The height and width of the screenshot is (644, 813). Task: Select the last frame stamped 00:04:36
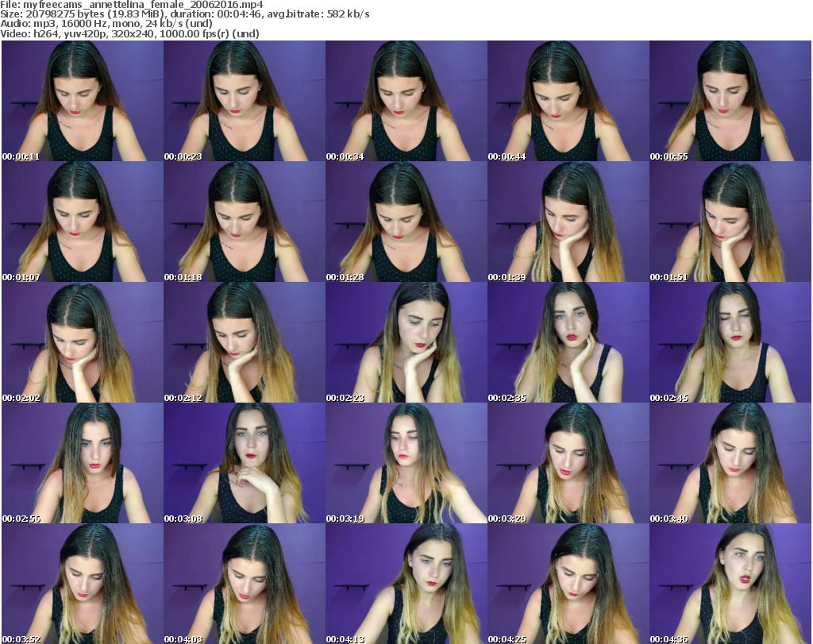(730, 584)
